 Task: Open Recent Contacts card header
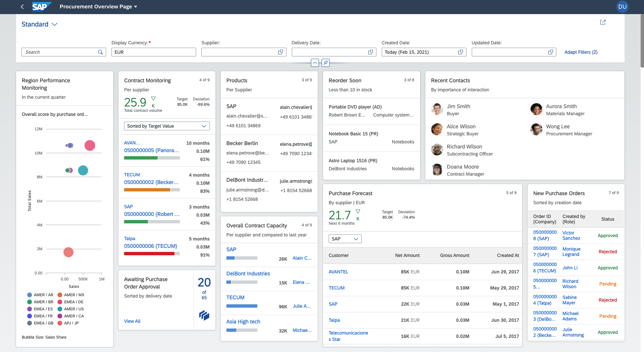(x=525, y=85)
